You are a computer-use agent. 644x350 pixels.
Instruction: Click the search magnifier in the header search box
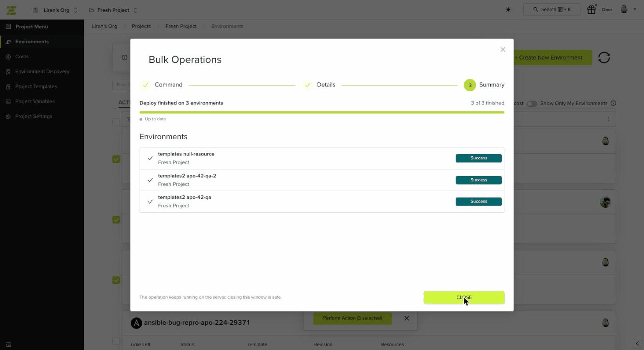coord(536,9)
